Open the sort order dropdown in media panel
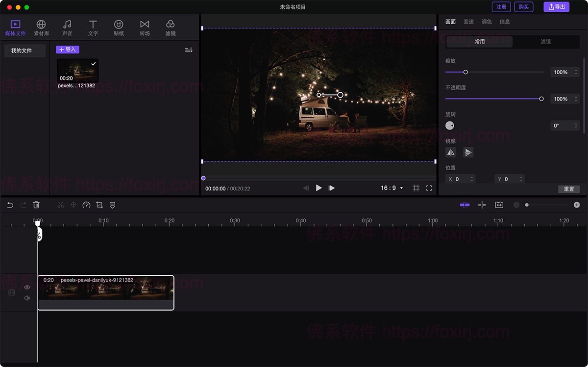 (188, 50)
